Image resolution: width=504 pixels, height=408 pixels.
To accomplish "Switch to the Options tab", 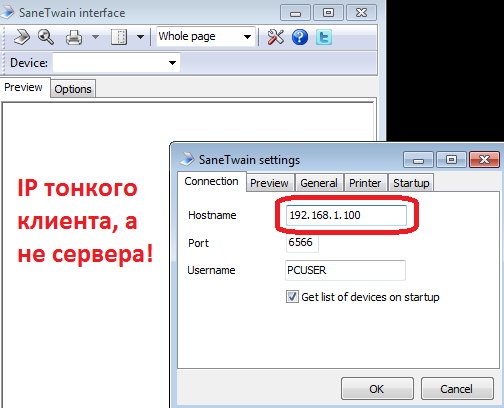I will 73,89.
